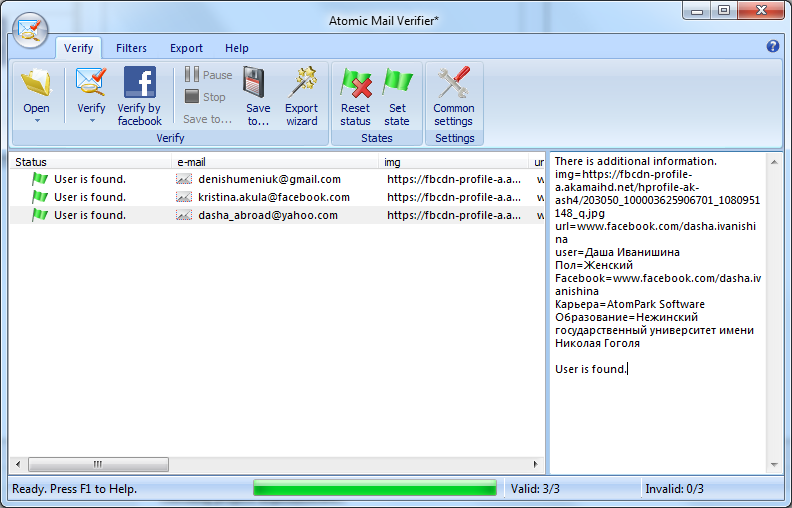Click the green verification progress bar
Image resolution: width=792 pixels, height=508 pixels.
pos(374,488)
